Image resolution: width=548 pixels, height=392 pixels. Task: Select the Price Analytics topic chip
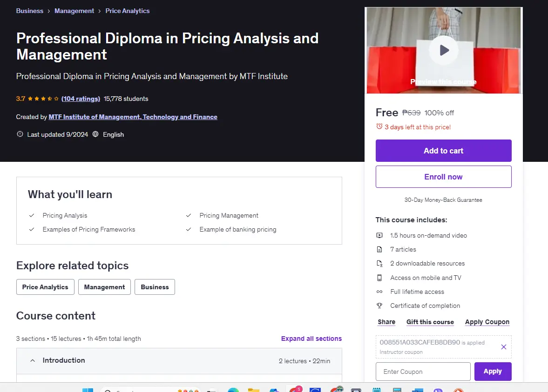[45, 287]
